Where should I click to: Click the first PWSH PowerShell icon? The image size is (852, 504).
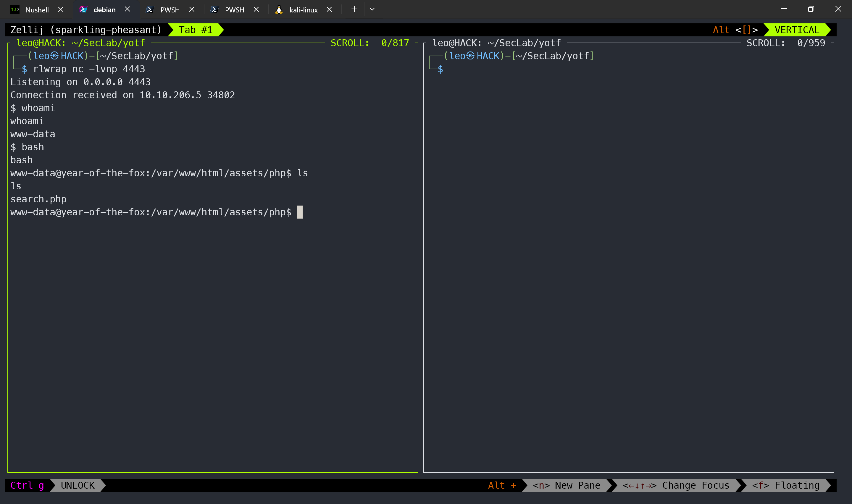pos(149,9)
